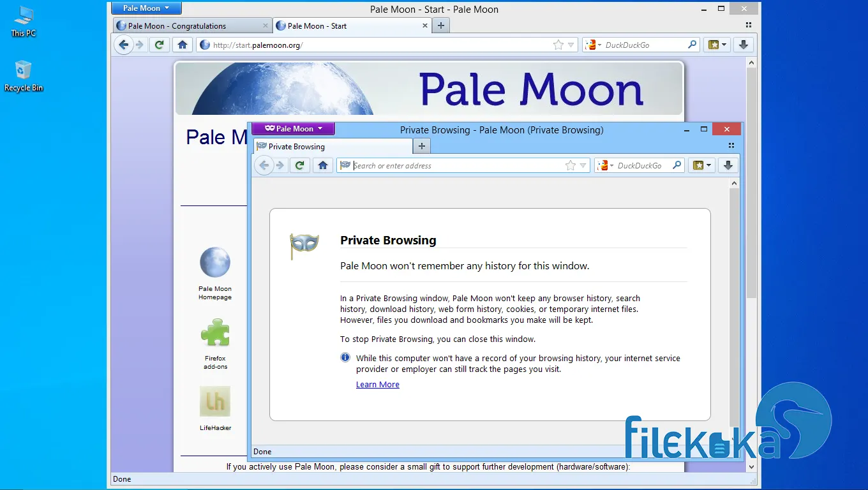This screenshot has height=490, width=868.
Task: Open the blue Pale Moon application menu
Action: (x=146, y=8)
